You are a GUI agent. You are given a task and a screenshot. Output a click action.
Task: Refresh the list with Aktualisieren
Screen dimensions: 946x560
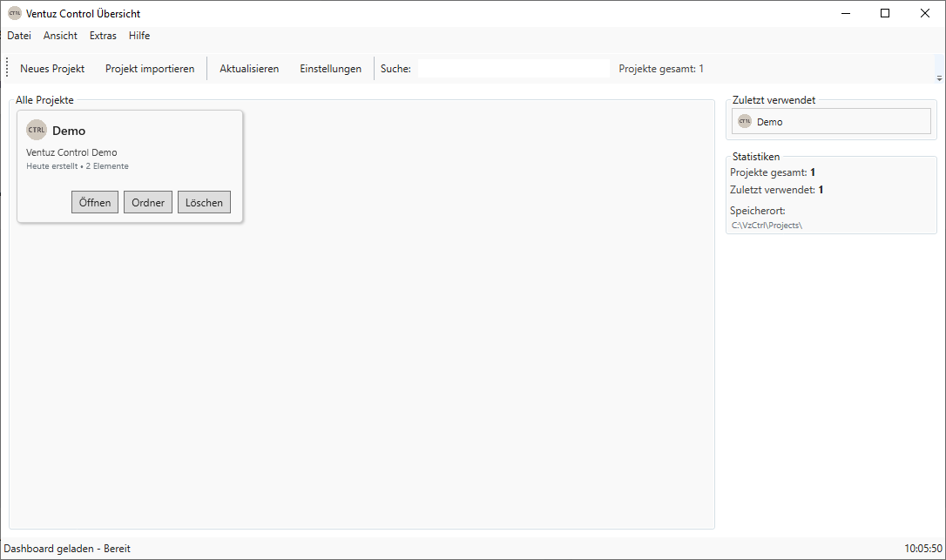pos(249,69)
